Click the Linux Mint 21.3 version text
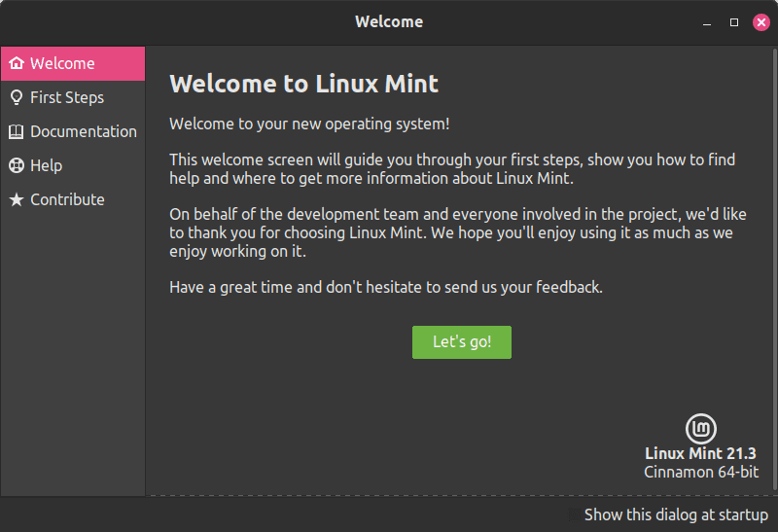The height and width of the screenshot is (532, 778). [x=700, y=453]
